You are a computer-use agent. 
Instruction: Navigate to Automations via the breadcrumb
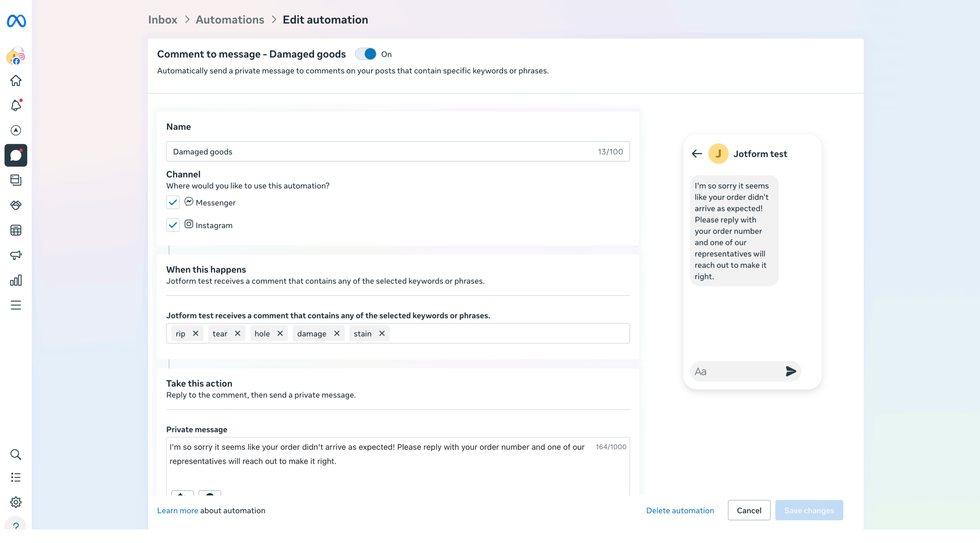tap(230, 19)
